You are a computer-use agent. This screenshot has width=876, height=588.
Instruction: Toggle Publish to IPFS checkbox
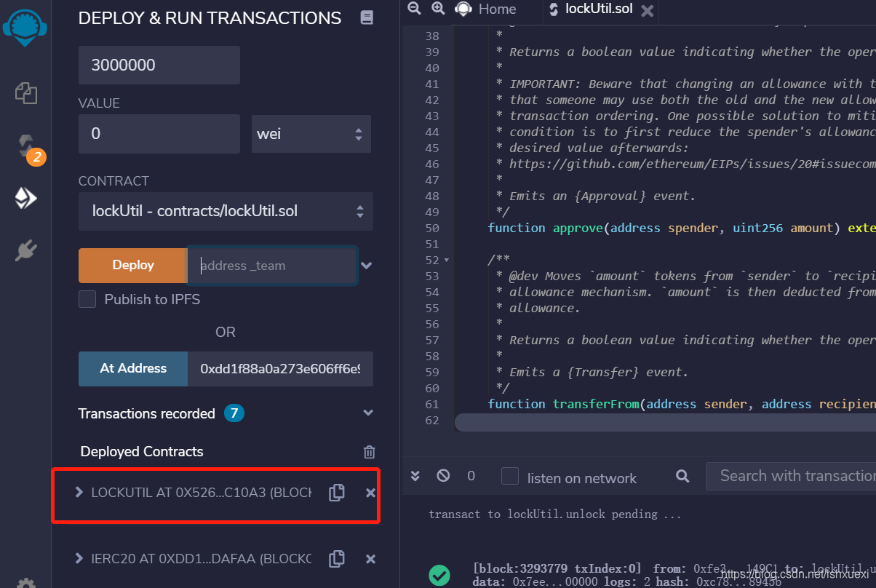pos(87,299)
